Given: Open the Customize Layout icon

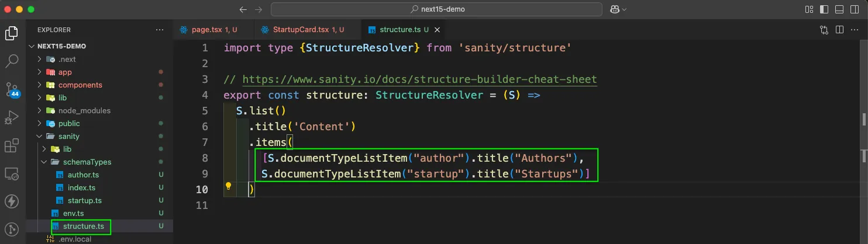Looking at the screenshot, I should pos(810,9).
